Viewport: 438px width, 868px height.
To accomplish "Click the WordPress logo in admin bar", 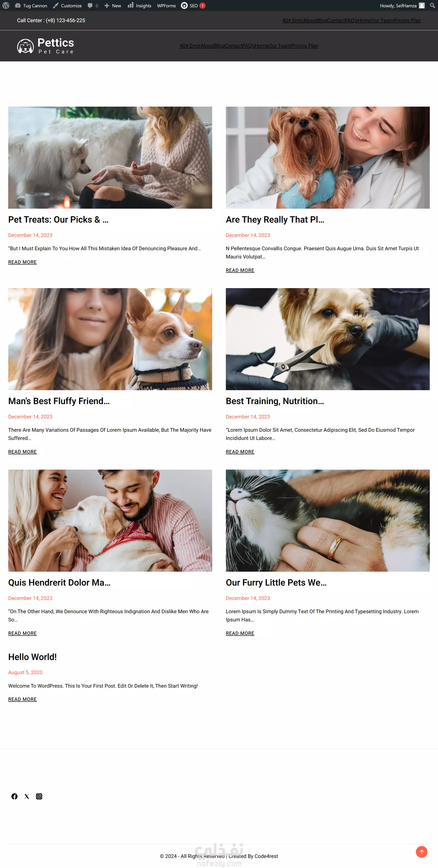I will click(x=6, y=6).
